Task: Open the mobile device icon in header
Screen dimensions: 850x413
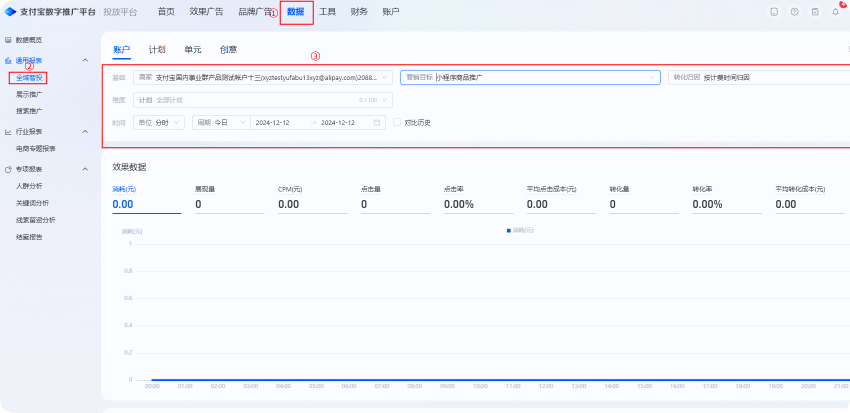Action: coord(774,12)
